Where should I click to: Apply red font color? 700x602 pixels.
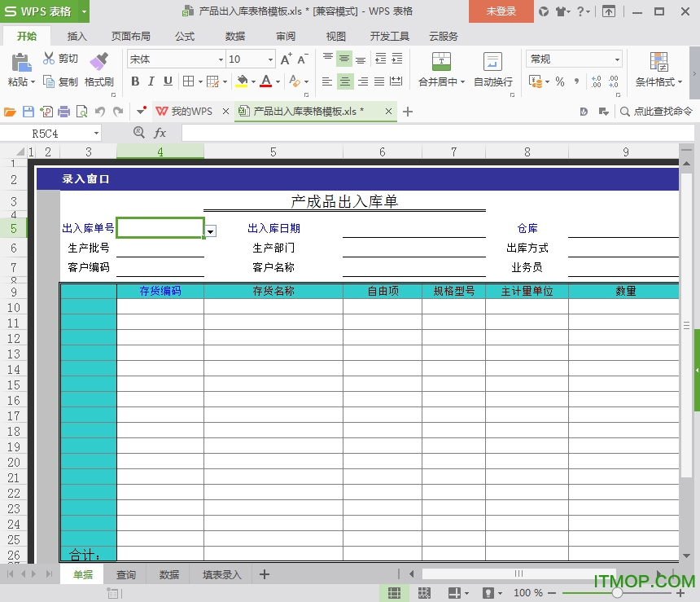[x=266, y=81]
